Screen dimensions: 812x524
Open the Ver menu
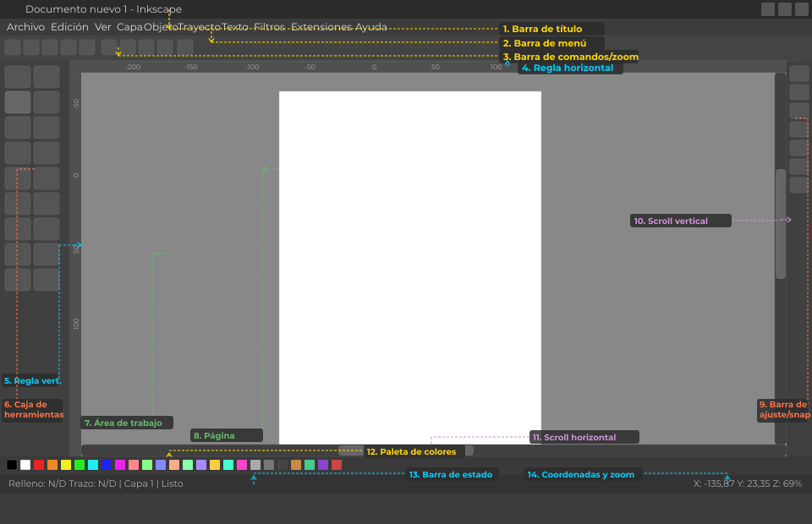point(102,27)
